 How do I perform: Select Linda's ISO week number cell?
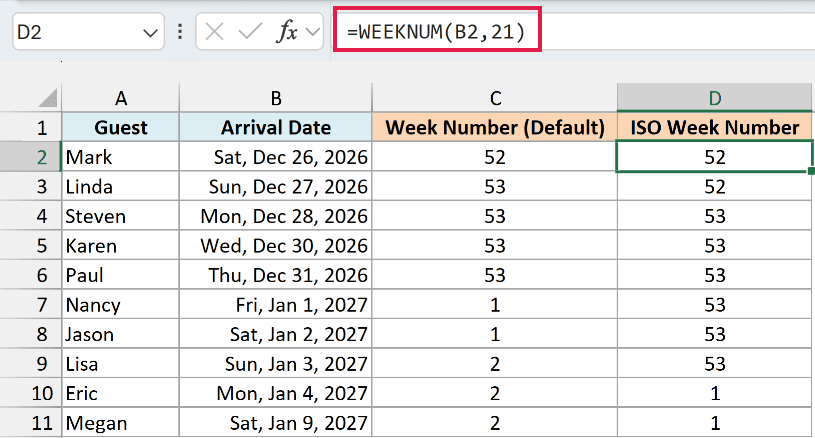tap(715, 187)
